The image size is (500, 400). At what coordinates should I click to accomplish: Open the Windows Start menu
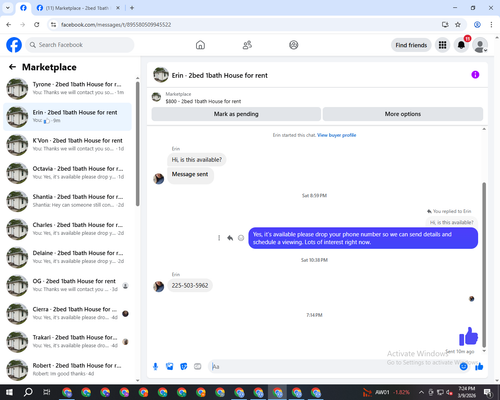[9, 392]
